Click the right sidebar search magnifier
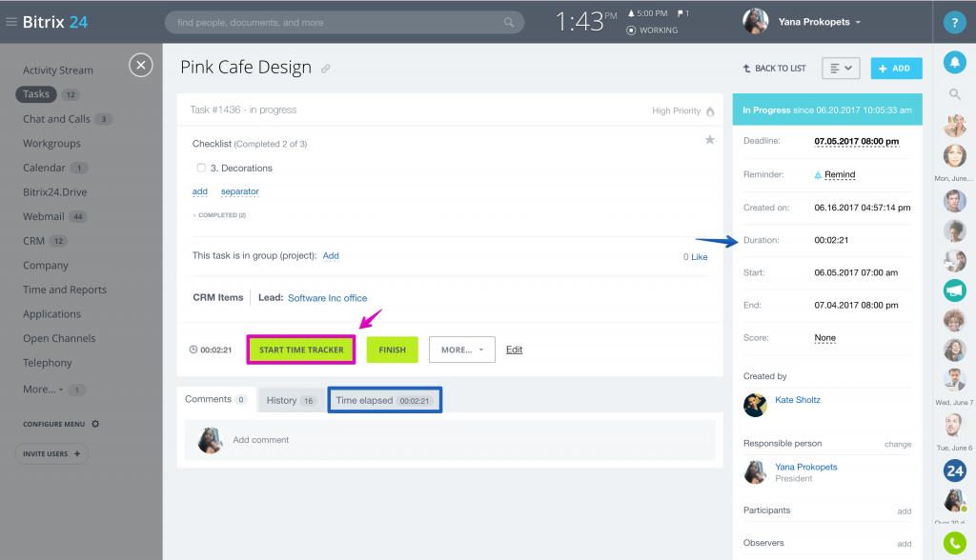This screenshot has height=560, width=976. point(955,94)
